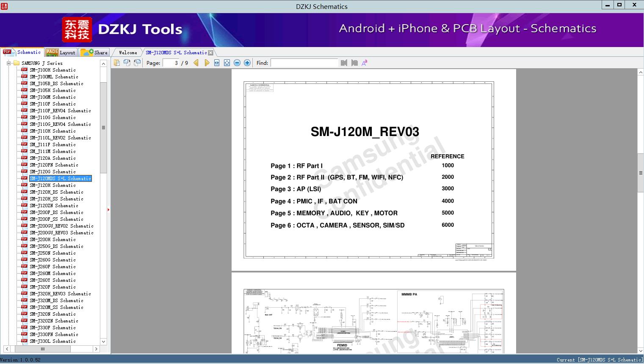Select SM_J105B_DS Schematic
This screenshot has height=364, width=644.
point(56,83)
